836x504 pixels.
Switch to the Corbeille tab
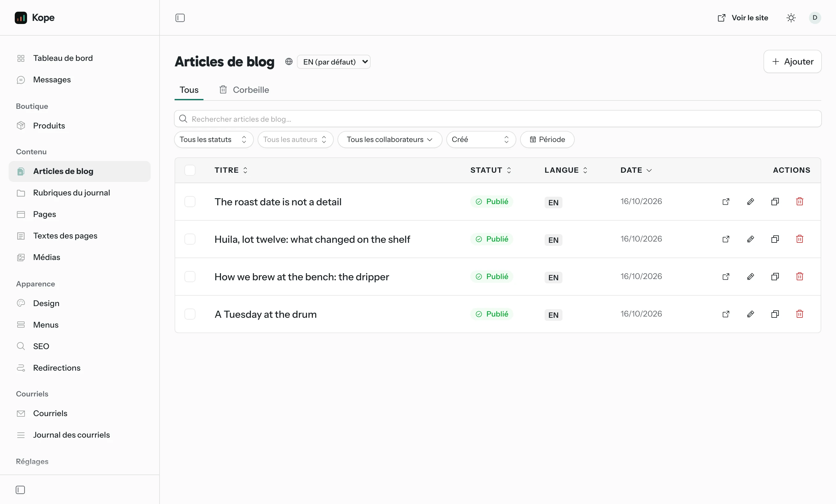point(244,90)
